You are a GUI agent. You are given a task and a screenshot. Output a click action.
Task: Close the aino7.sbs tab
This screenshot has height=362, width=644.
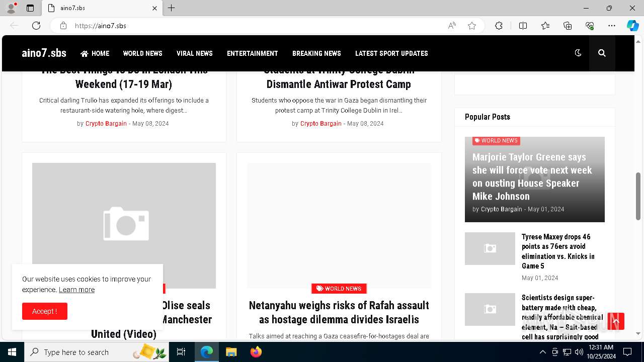[x=154, y=8]
